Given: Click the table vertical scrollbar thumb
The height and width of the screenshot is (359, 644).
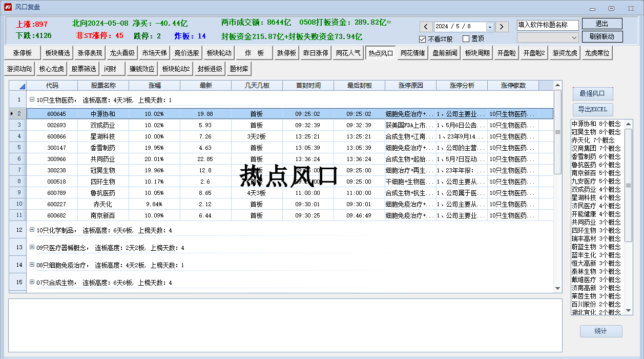Looking at the screenshot, I should pyautogui.click(x=558, y=132).
